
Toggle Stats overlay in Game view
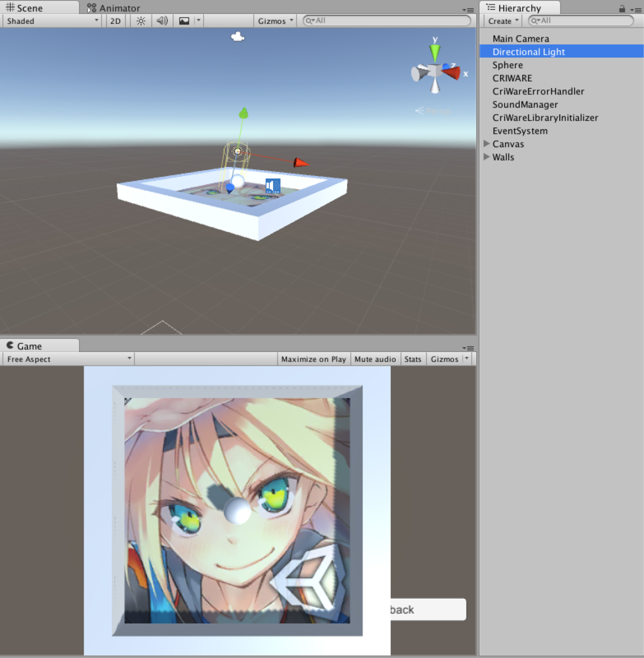(413, 359)
